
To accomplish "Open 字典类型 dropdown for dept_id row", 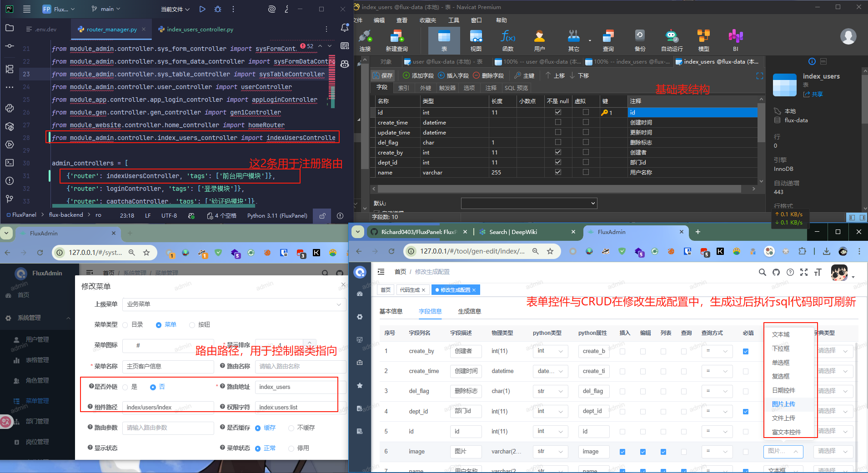I will [833, 411].
